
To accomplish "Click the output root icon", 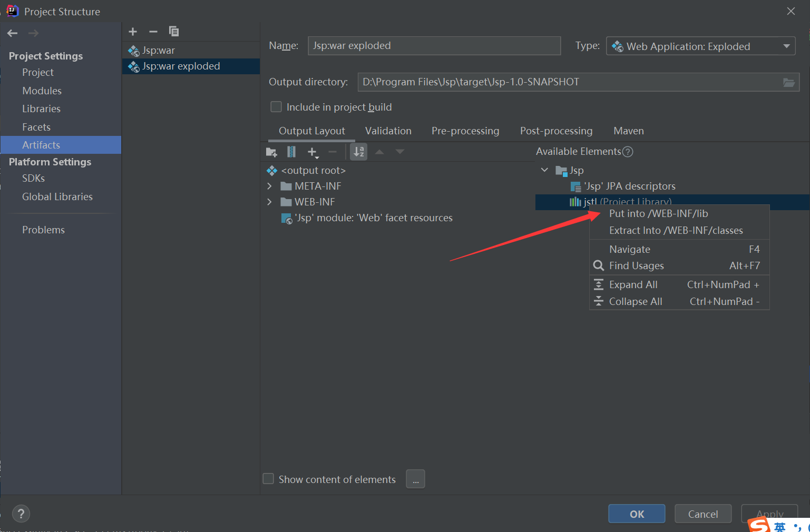I will tap(272, 171).
